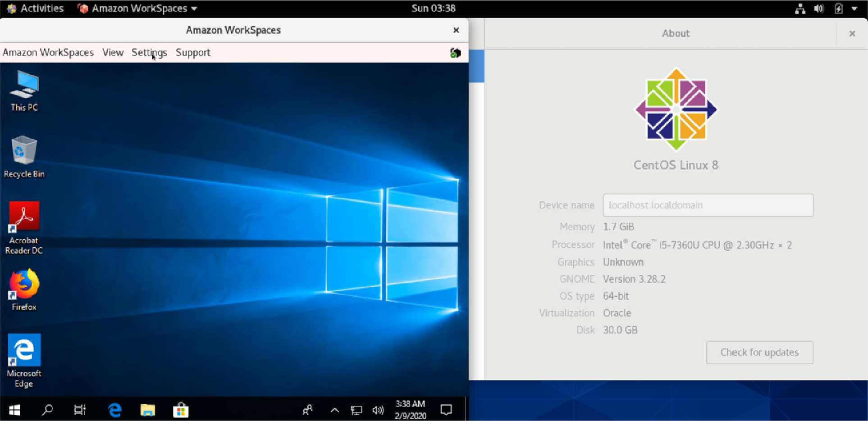Click the CentOS Linux 8 text
The image size is (868, 421).
tap(676, 165)
